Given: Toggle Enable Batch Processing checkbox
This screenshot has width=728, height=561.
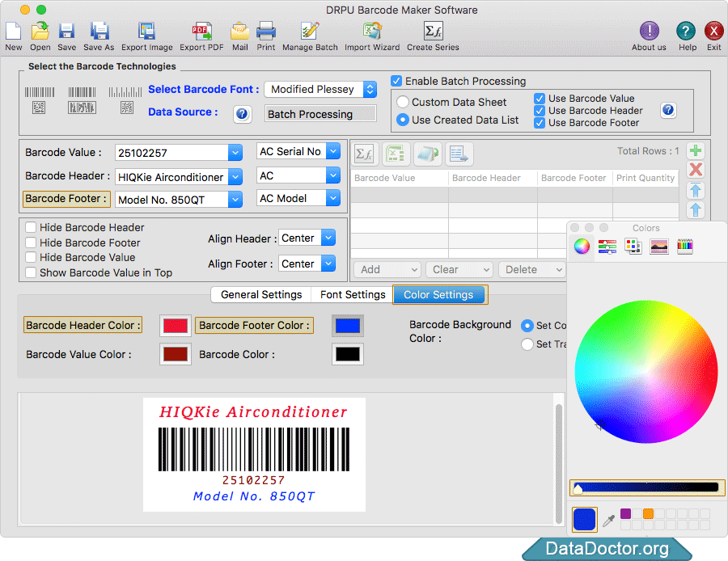Looking at the screenshot, I should (396, 81).
